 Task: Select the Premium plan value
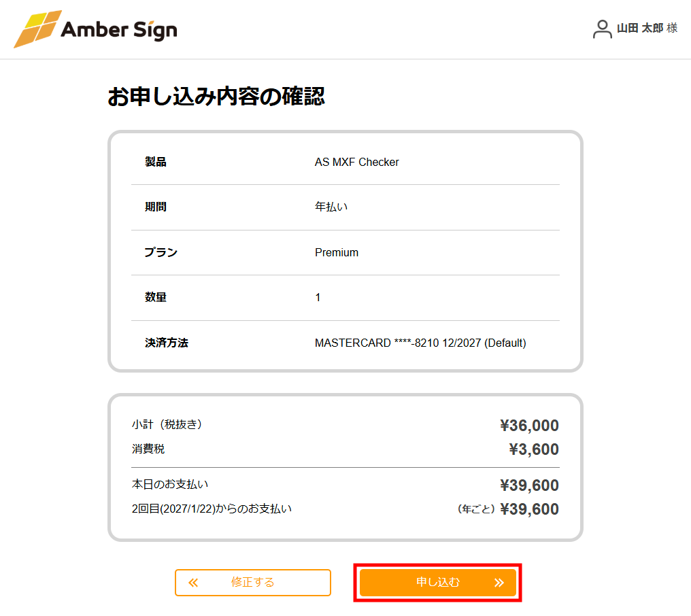(x=337, y=252)
